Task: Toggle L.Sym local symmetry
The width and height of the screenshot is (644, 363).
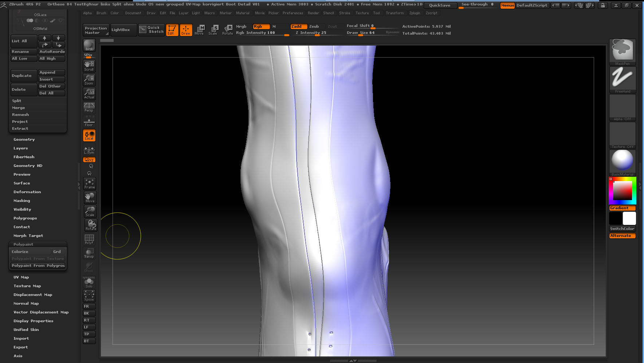Action: click(89, 150)
